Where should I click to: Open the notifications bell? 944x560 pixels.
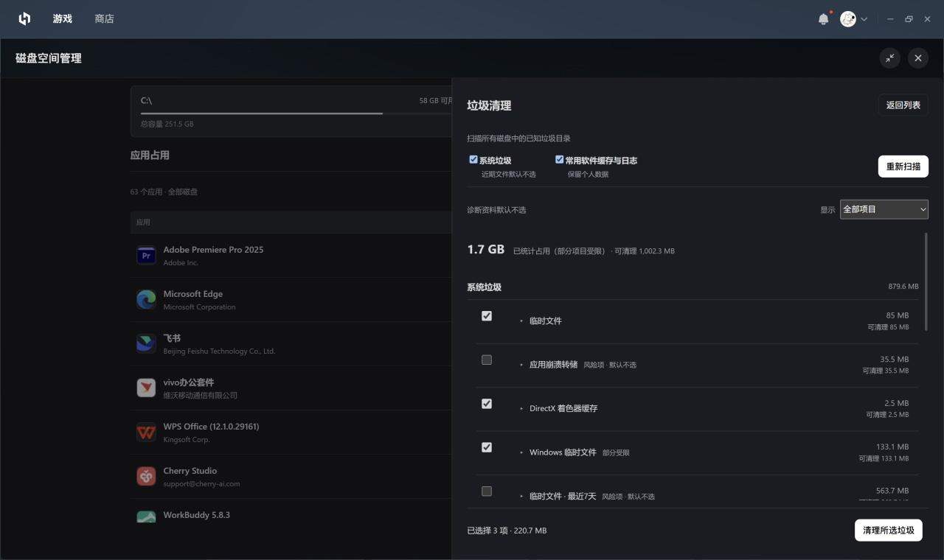pos(824,19)
